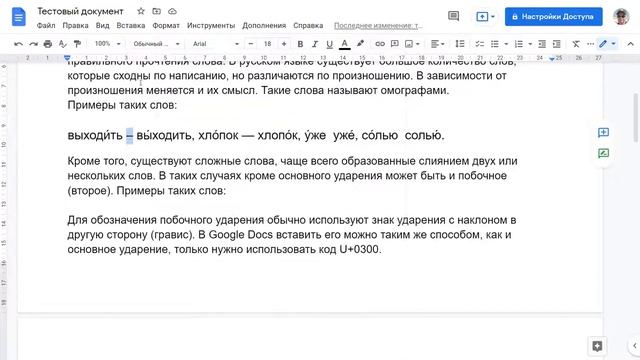The width and height of the screenshot is (640, 360).
Task: Open the Дополнения menu
Action: [264, 25]
